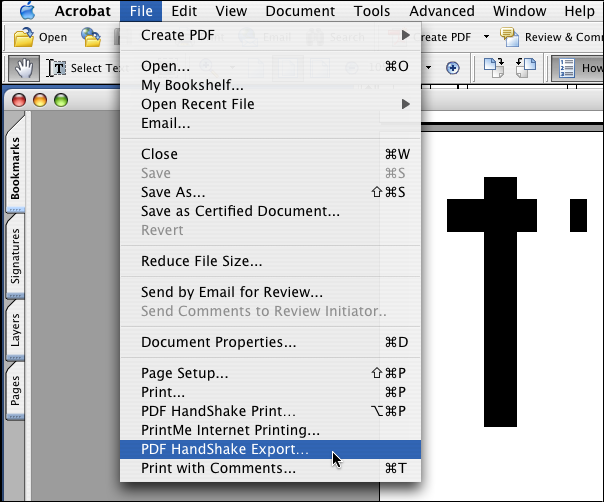Image resolution: width=604 pixels, height=502 pixels.
Task: Open the zoom level dropdown arrow
Action: 428,68
